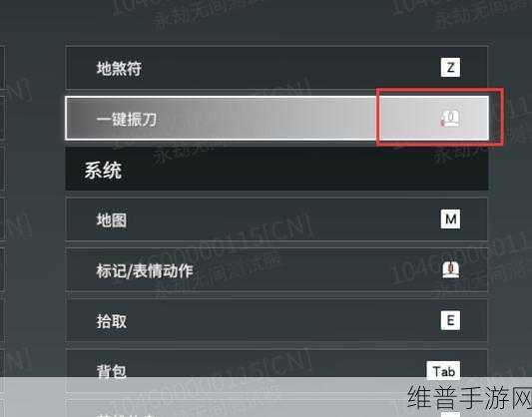Click the key badge in the bottom cut-off row
Image resolution: width=532 pixels, height=417 pixels.
pyautogui.click(x=450, y=414)
